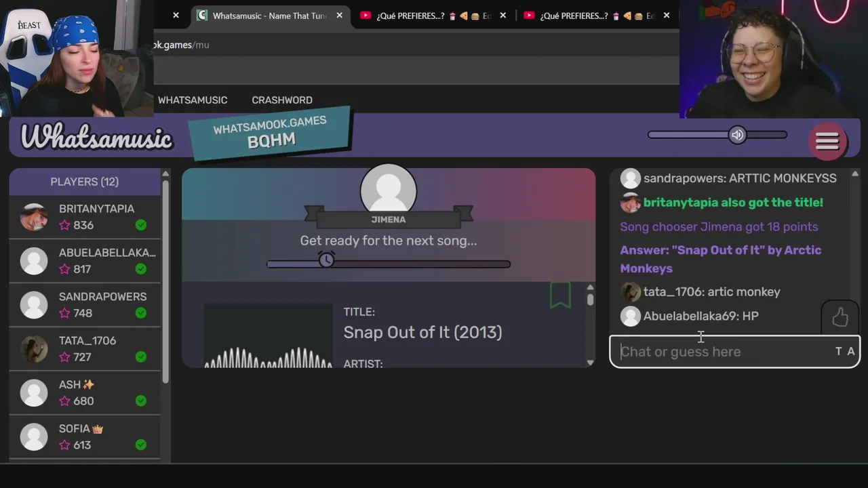The width and height of the screenshot is (868, 488).
Task: Click SOFIA's player avatar
Action: point(34,437)
